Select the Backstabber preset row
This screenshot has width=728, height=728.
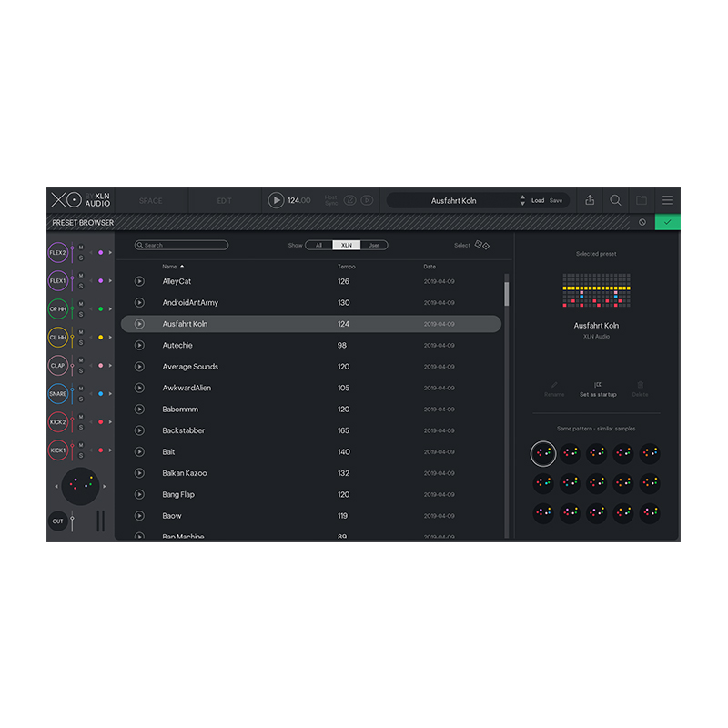pos(309,430)
